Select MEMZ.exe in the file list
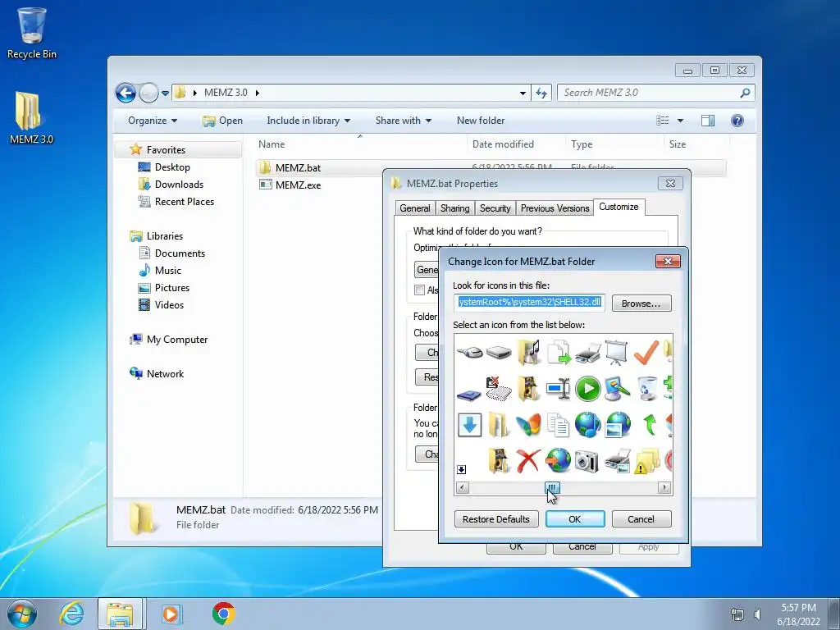 (x=298, y=185)
